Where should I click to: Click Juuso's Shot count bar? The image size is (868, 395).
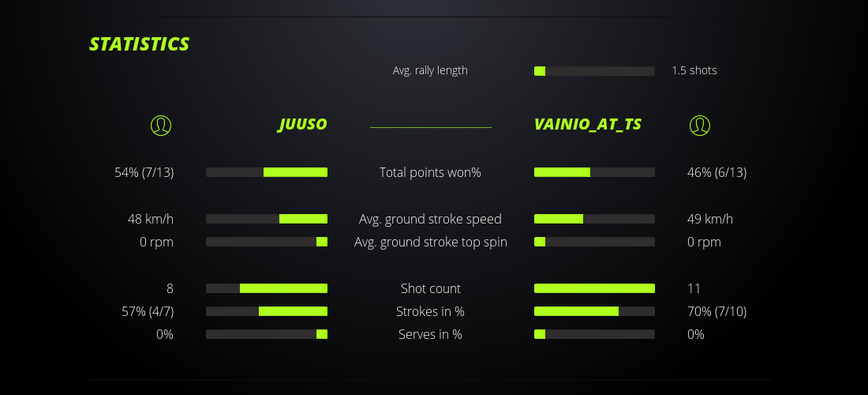(x=267, y=288)
